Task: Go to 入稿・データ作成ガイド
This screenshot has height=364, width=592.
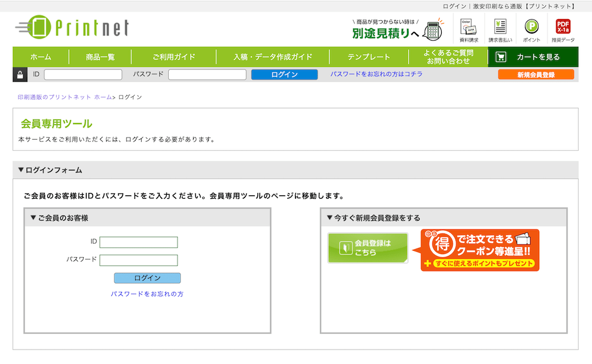Action: click(x=273, y=57)
